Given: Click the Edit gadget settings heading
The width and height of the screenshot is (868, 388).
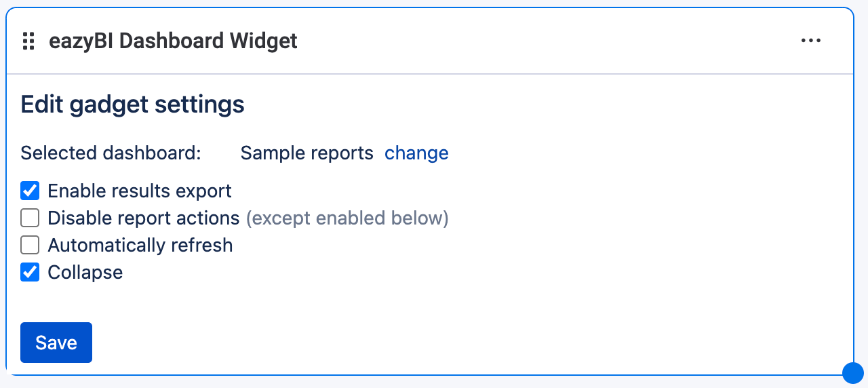Looking at the screenshot, I should (133, 105).
